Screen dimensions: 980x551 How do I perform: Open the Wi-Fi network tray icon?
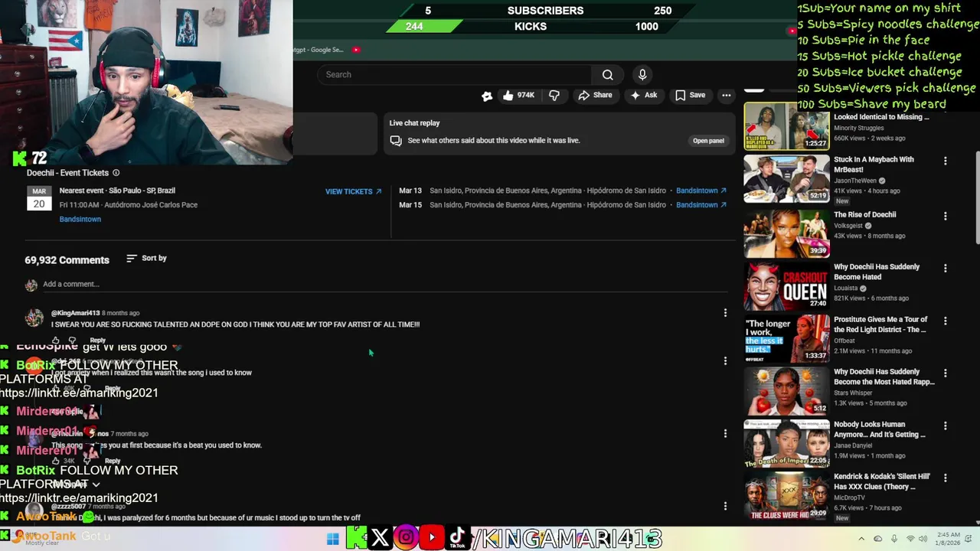(x=910, y=539)
